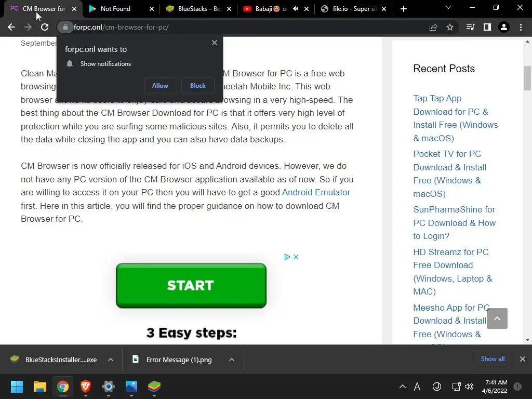Open Photos app in taskbar
This screenshot has width=532, height=399.
click(x=131, y=387)
